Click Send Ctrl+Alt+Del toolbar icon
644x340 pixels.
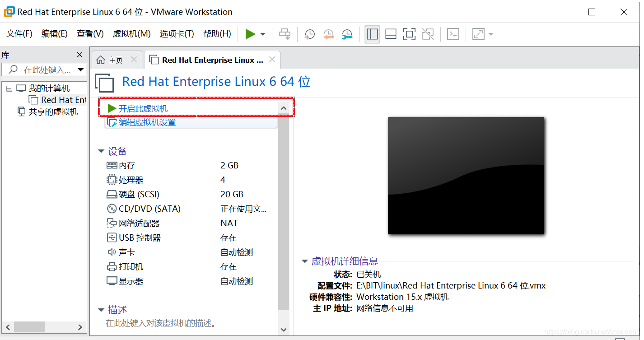(x=285, y=34)
